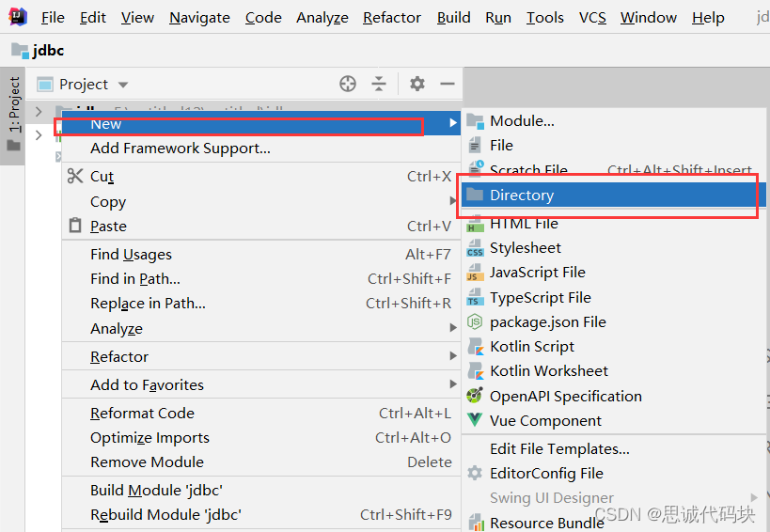770x532 pixels.
Task: Open the Edit menu
Action: click(x=93, y=18)
